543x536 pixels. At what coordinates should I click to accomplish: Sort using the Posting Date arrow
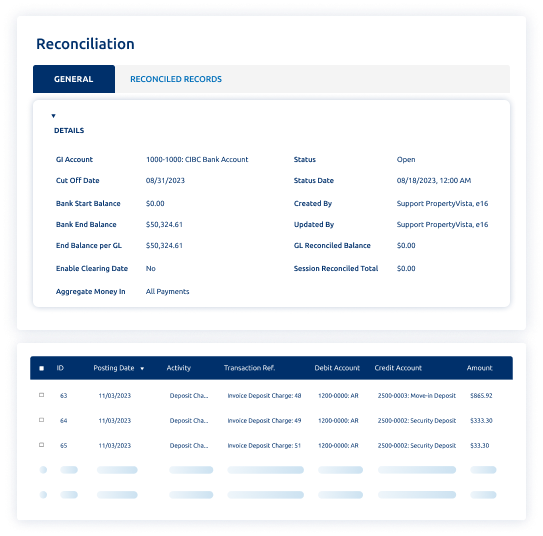142,368
